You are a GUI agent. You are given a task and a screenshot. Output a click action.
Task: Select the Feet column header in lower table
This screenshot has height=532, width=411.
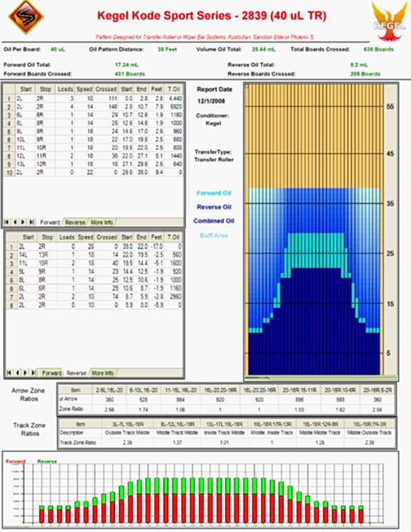[x=156, y=237]
